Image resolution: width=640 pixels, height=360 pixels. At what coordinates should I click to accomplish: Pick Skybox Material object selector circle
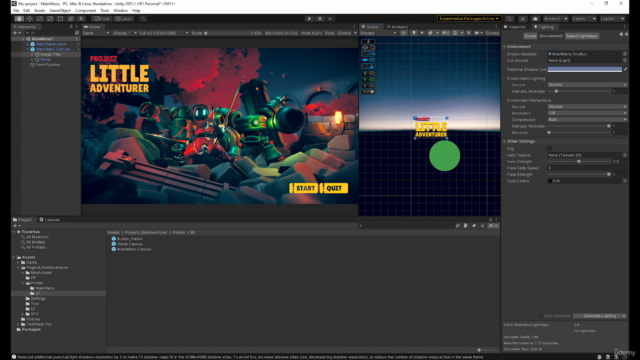click(x=625, y=54)
